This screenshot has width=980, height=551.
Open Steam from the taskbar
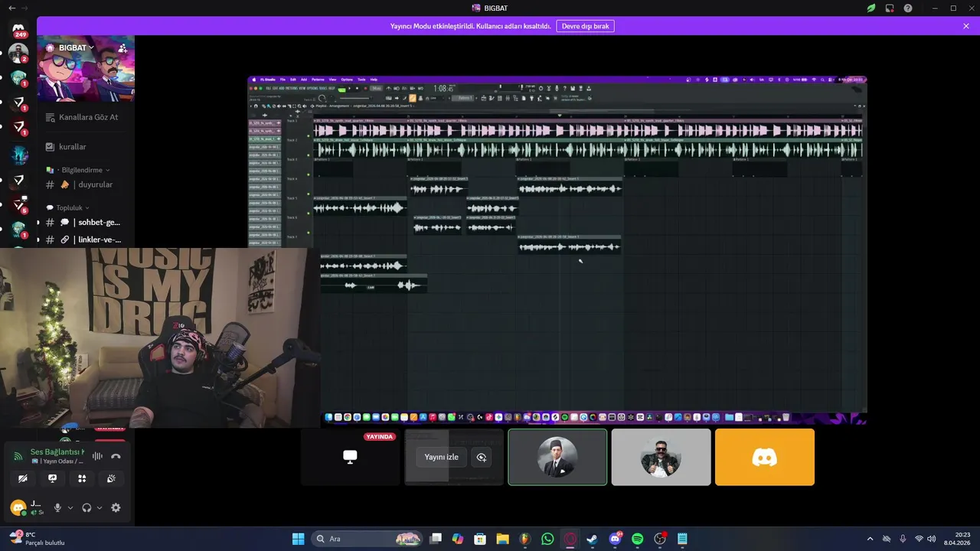tap(593, 539)
